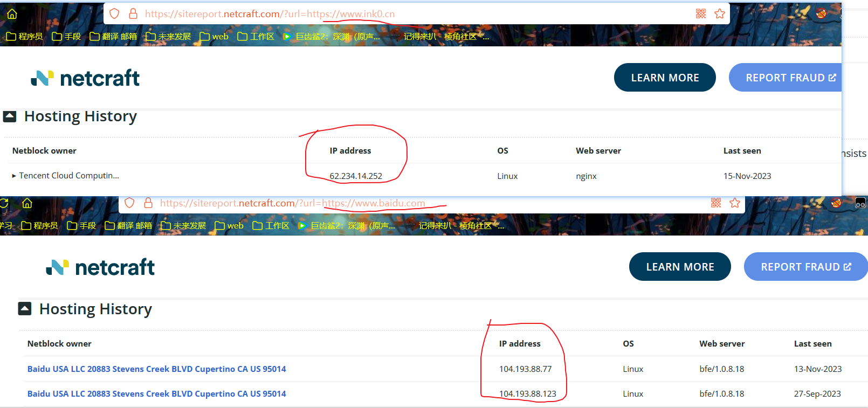Image resolution: width=868 pixels, height=408 pixels.
Task: Click the reload icon in the baidu.com browser window
Action: tap(4, 203)
